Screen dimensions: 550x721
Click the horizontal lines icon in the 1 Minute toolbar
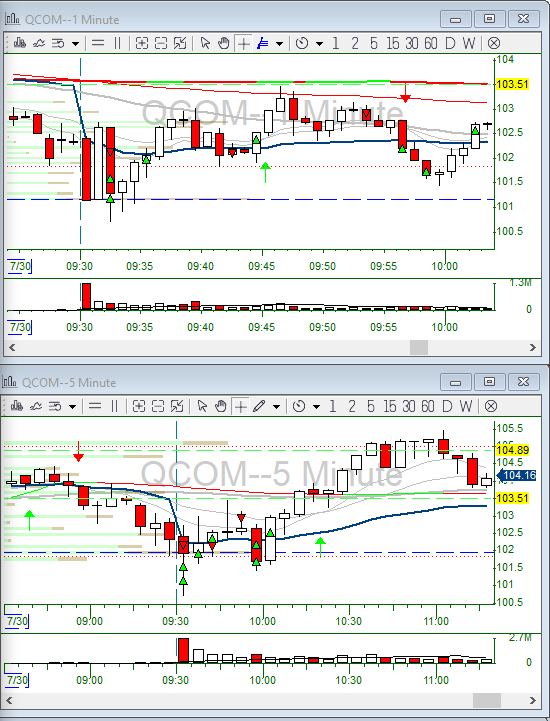[x=98, y=43]
